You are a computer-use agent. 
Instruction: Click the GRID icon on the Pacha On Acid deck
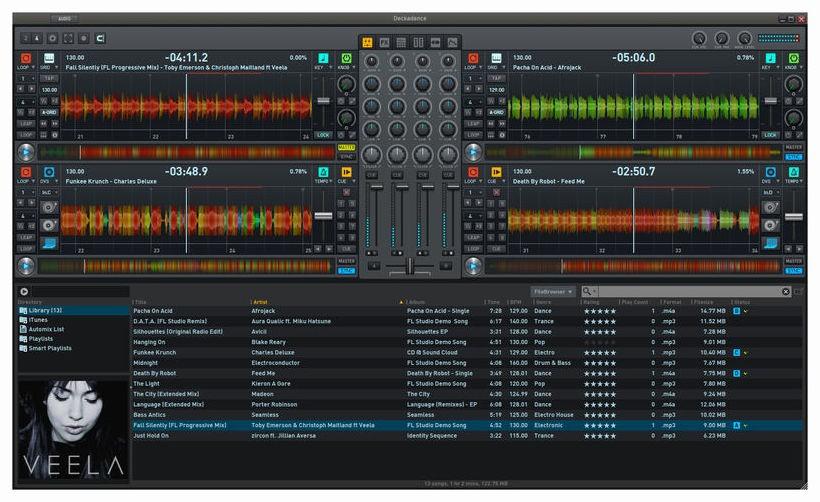tap(496, 58)
